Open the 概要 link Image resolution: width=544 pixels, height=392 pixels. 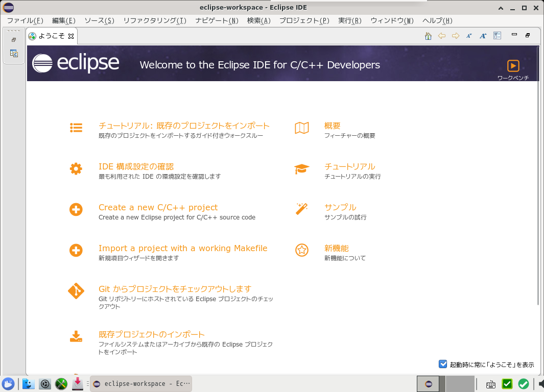(333, 126)
